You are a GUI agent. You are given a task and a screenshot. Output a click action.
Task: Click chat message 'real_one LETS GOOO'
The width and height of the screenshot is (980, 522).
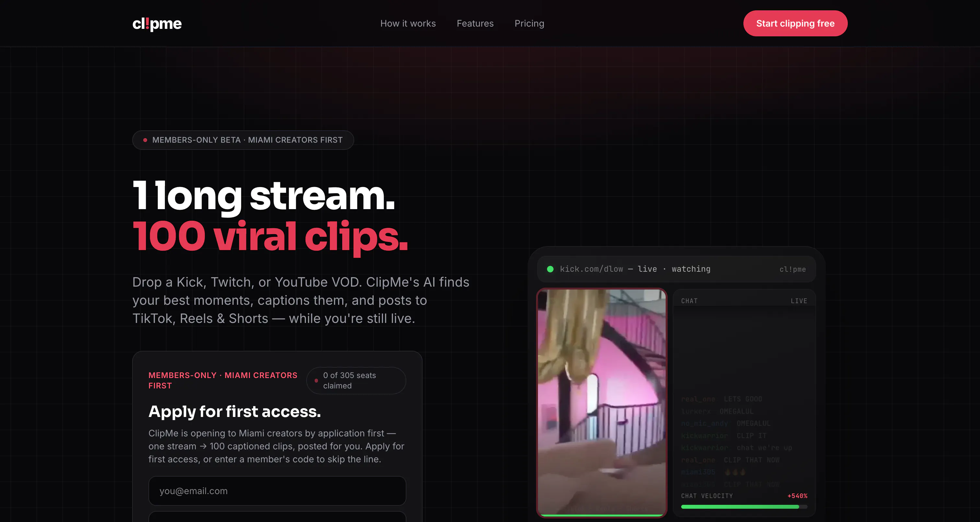coord(721,399)
